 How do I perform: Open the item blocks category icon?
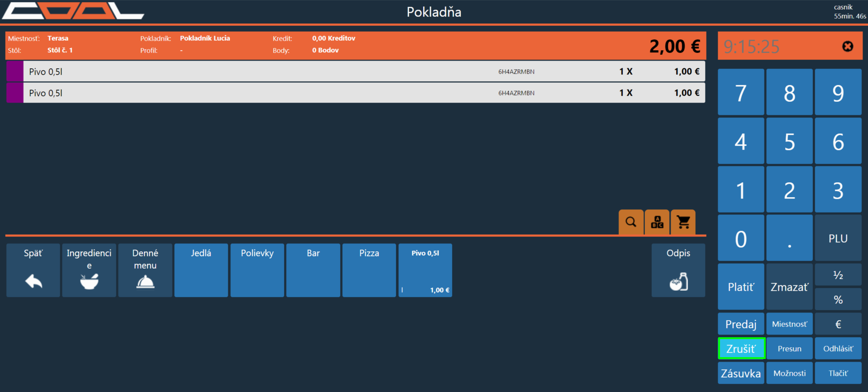657,222
